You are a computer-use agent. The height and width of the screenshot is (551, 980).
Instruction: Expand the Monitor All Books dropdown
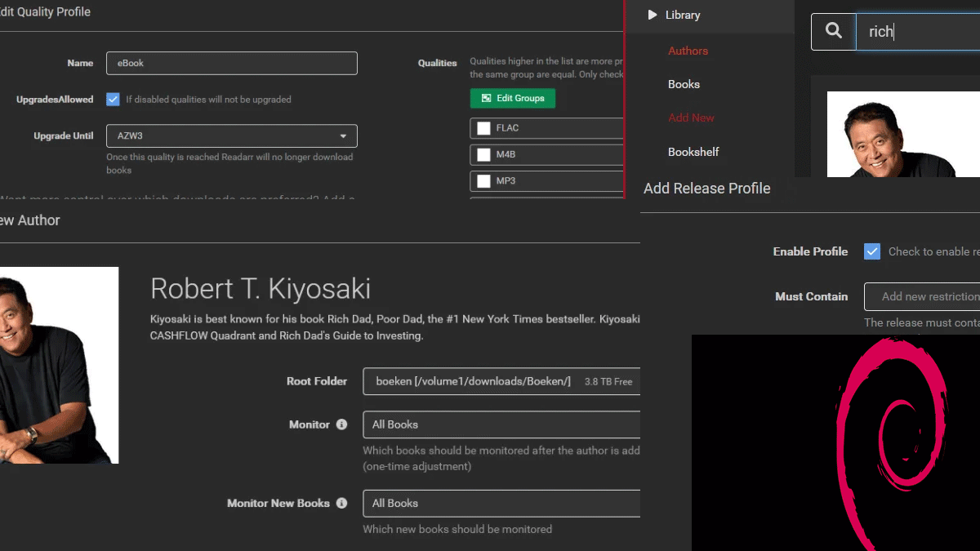coord(501,424)
